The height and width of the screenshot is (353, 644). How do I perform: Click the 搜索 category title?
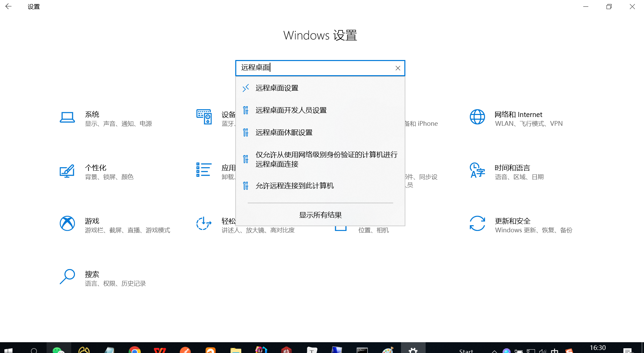(x=92, y=274)
